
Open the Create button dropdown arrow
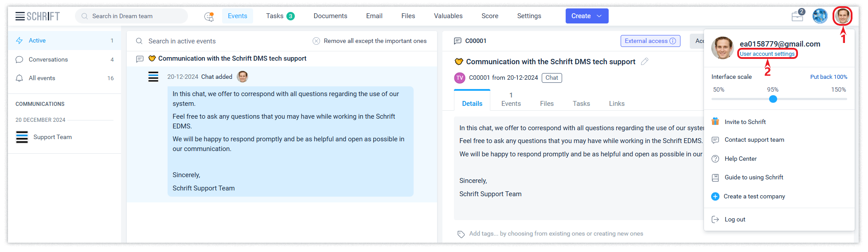[599, 16]
